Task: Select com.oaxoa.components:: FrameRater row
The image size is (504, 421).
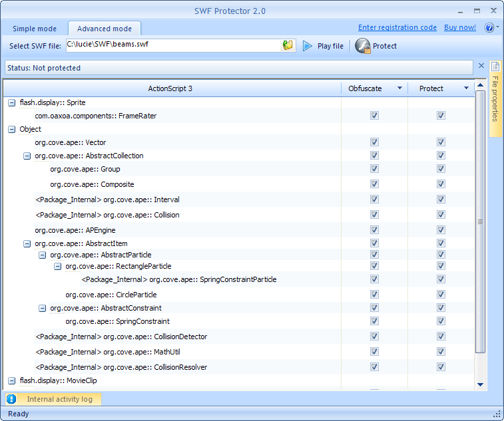Action: [95, 116]
